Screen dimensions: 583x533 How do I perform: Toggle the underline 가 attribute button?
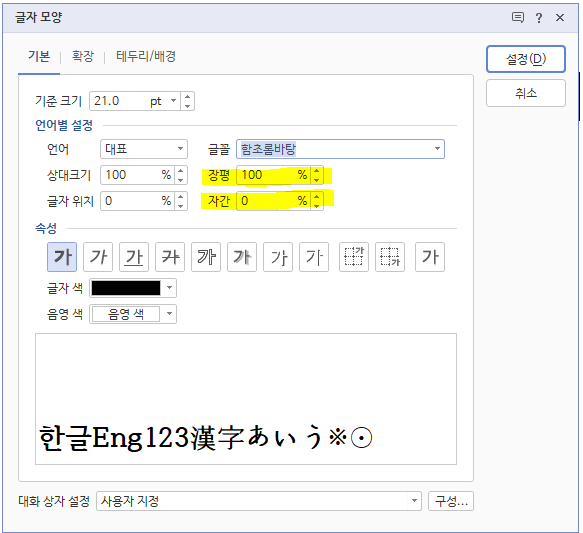[x=134, y=257]
